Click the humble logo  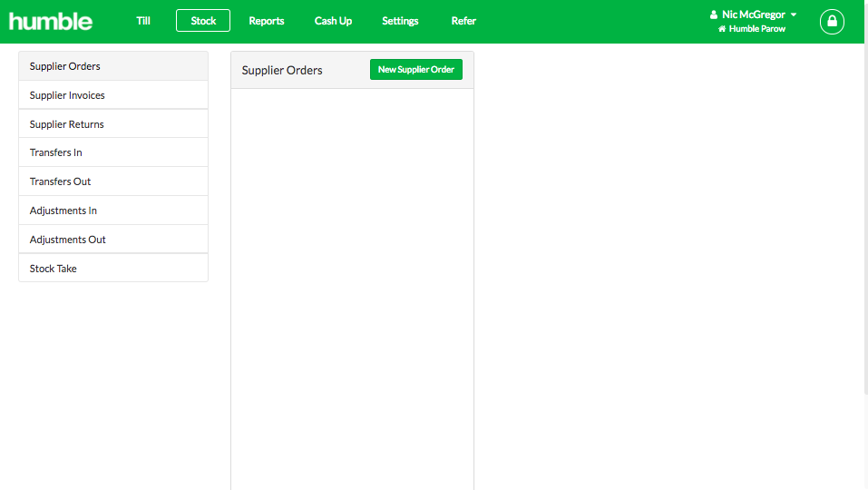[51, 22]
